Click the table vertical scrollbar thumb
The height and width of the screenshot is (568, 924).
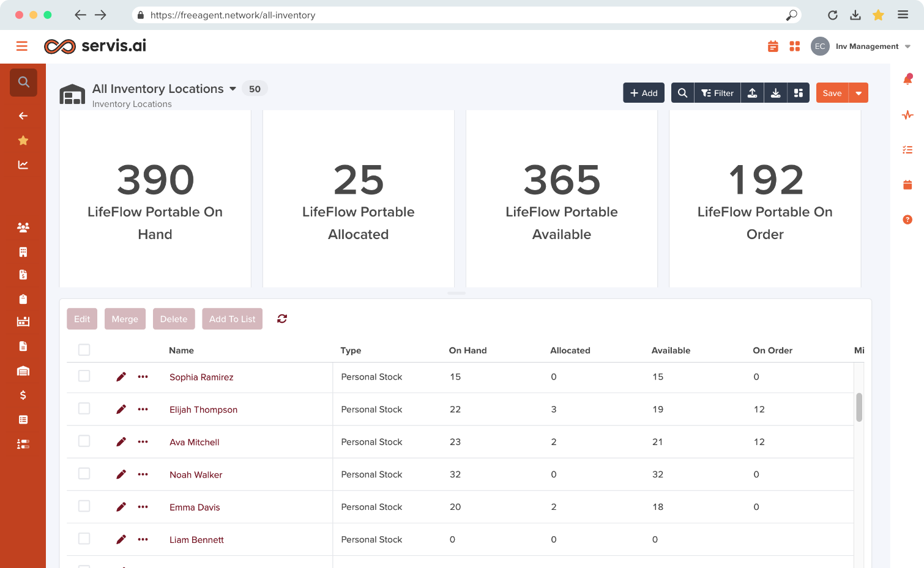pos(859,407)
